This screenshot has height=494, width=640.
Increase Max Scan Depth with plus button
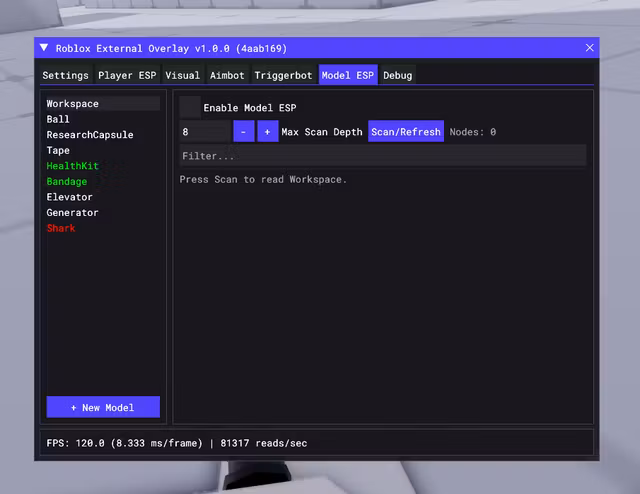tap(268, 131)
